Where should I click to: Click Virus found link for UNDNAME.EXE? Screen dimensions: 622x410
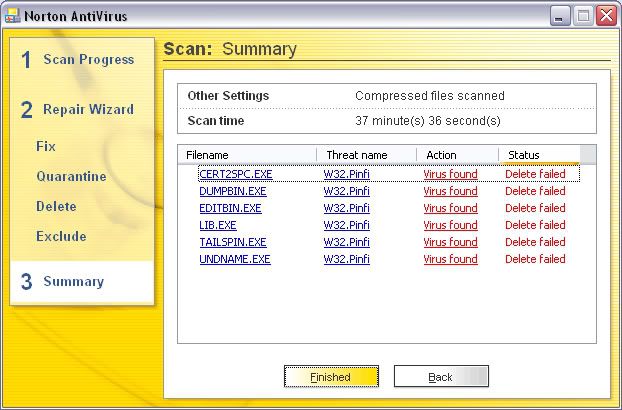point(451,259)
